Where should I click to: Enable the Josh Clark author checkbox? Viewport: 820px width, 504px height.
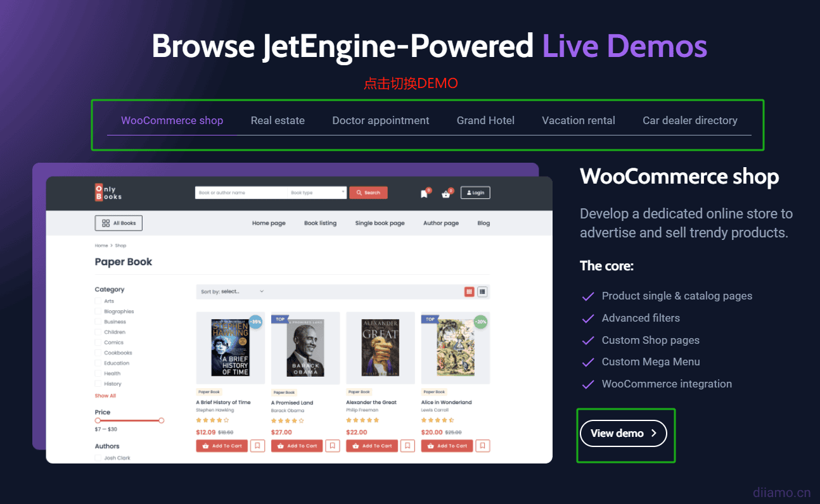coord(98,458)
